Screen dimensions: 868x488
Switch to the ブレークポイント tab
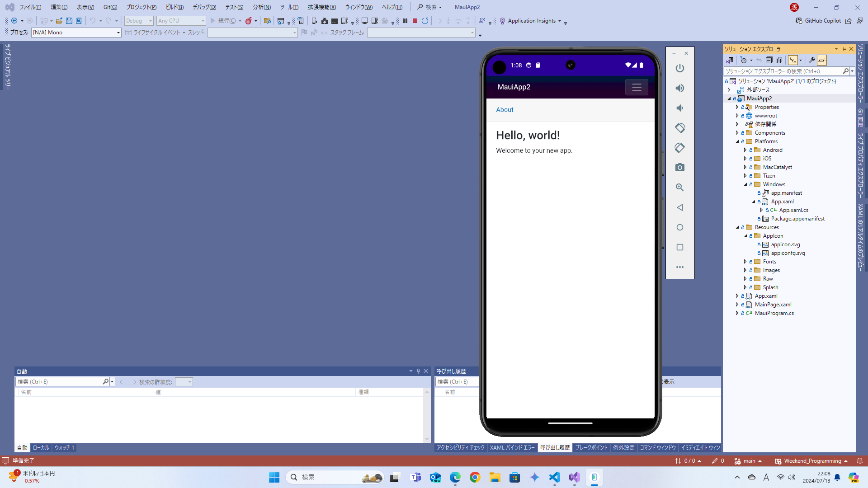[x=591, y=448]
